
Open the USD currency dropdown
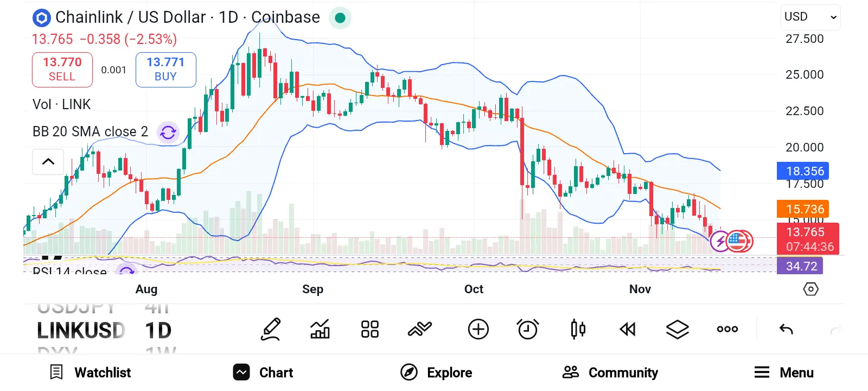(x=809, y=17)
